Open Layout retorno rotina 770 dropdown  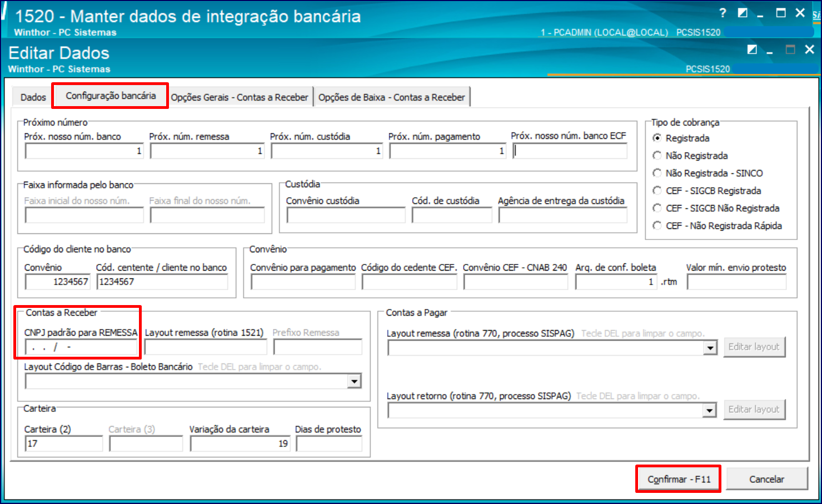click(x=710, y=410)
